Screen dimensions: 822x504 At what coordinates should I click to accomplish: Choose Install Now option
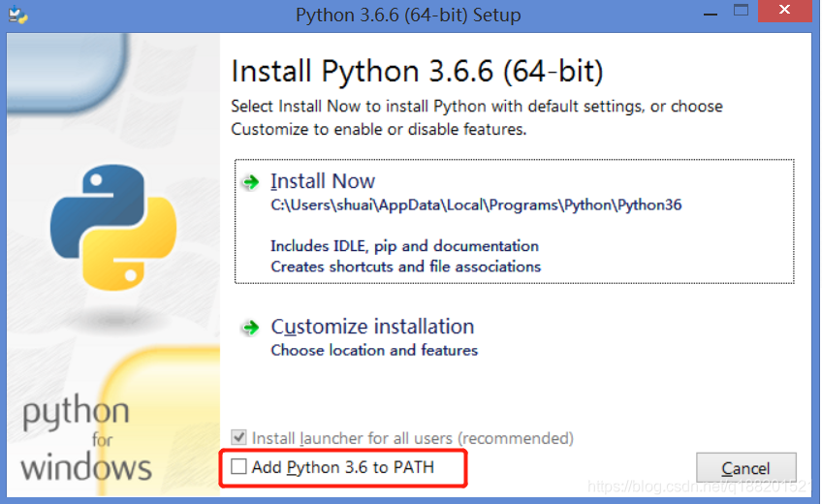[514, 221]
